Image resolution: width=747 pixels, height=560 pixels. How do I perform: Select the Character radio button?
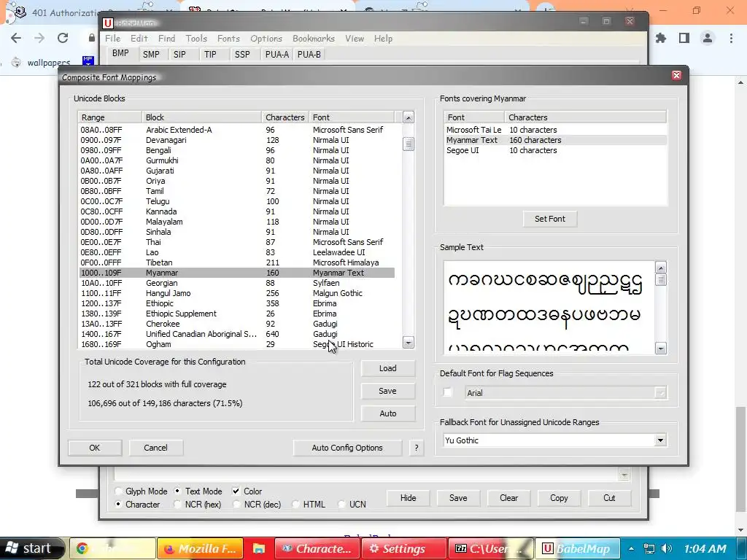pos(119,505)
